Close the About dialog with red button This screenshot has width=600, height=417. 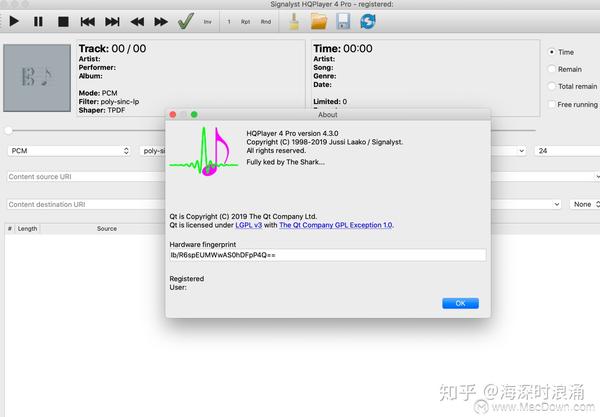173,114
